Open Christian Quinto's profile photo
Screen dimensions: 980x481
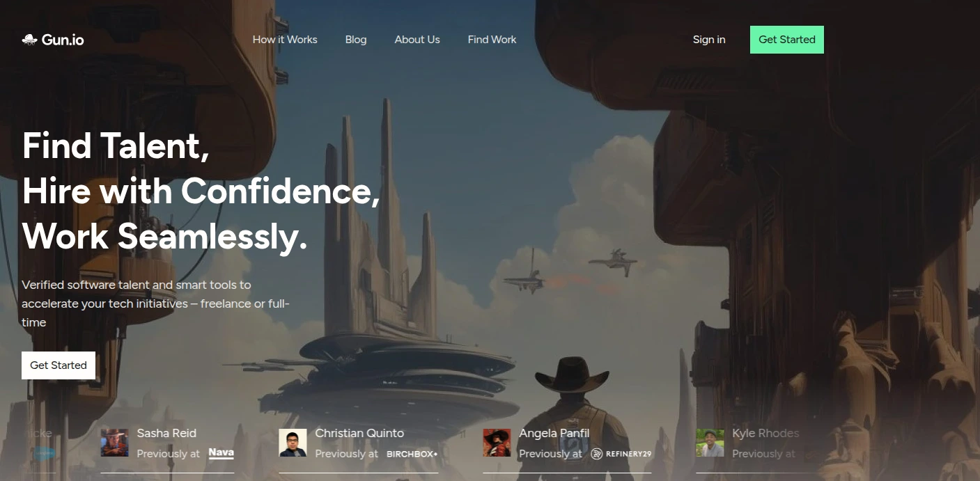[x=293, y=443]
